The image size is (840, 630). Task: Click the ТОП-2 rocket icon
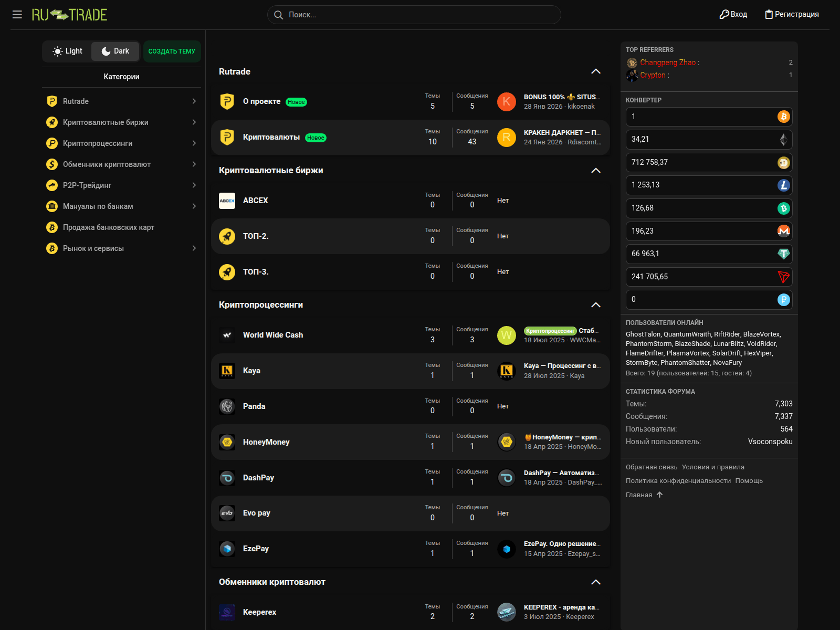pos(227,236)
